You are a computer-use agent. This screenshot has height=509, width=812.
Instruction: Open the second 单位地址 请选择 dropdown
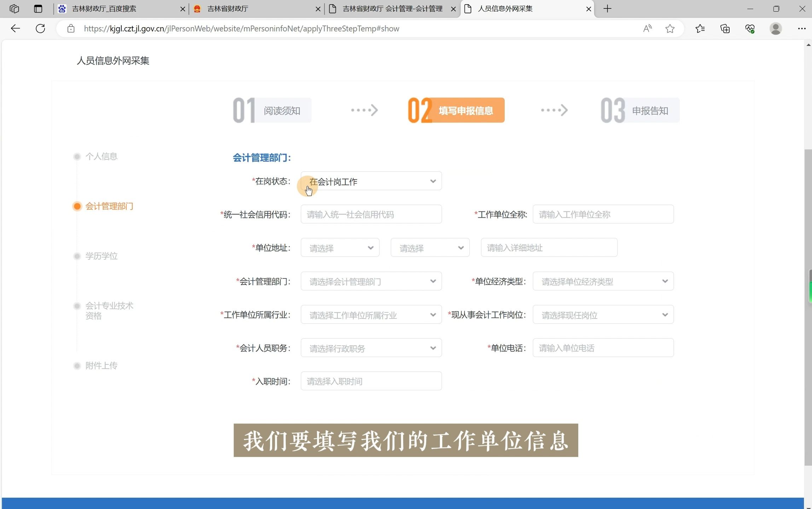(x=430, y=247)
